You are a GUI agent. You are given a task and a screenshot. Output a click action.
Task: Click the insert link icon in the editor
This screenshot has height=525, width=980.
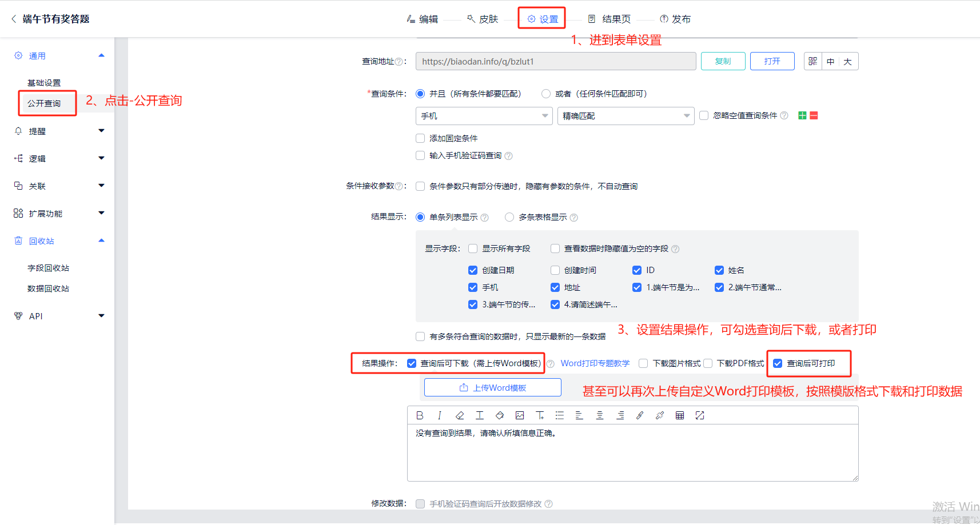click(x=640, y=415)
